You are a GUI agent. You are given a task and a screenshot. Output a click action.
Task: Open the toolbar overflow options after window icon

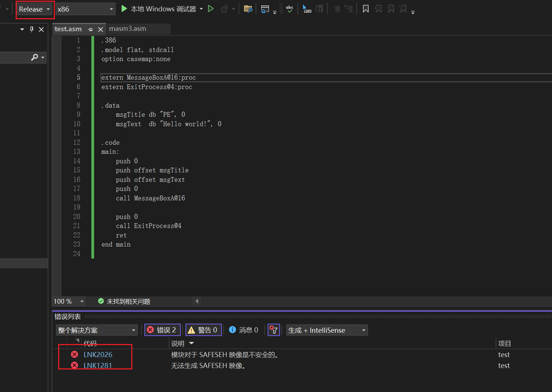[275, 12]
